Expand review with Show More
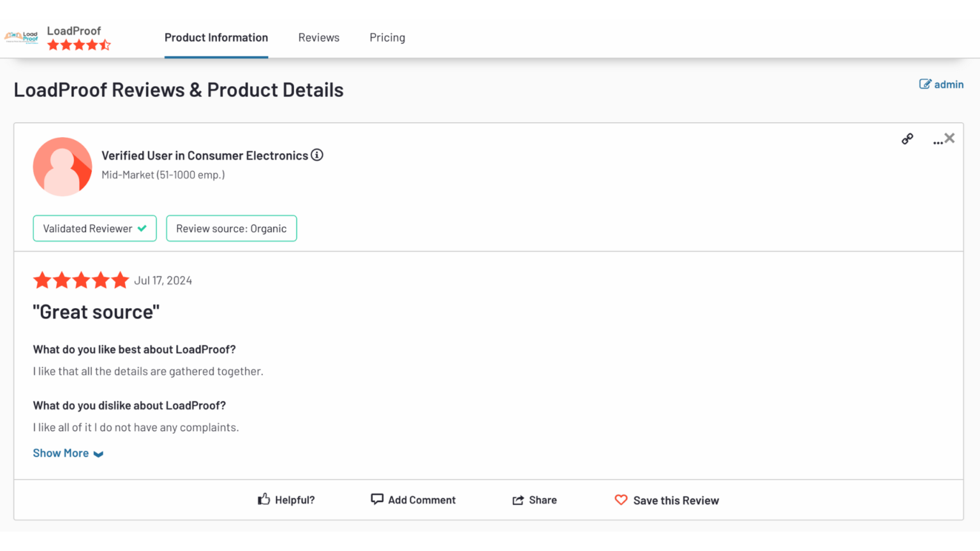This screenshot has width=980, height=551. click(x=68, y=453)
